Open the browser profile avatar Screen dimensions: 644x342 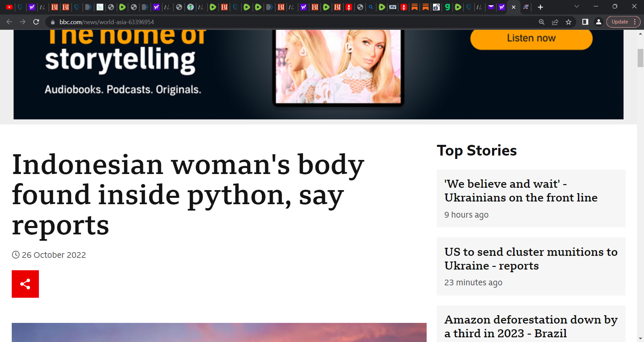click(x=599, y=22)
